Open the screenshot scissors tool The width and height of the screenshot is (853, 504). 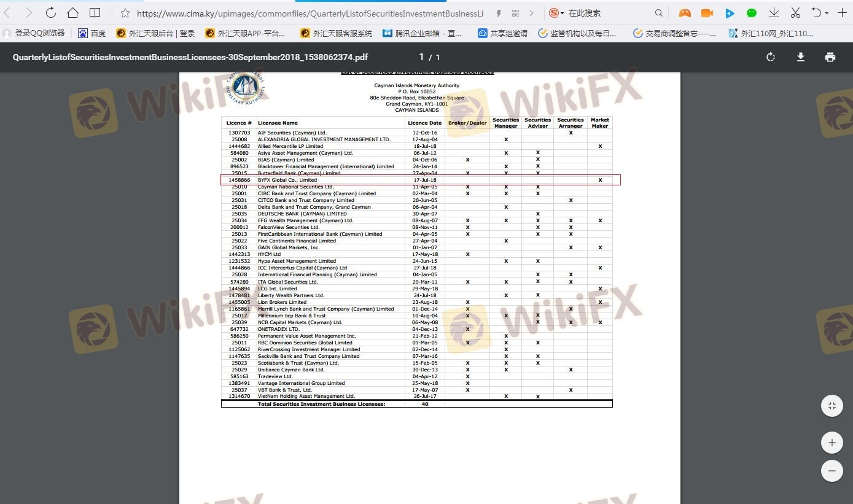[795, 13]
